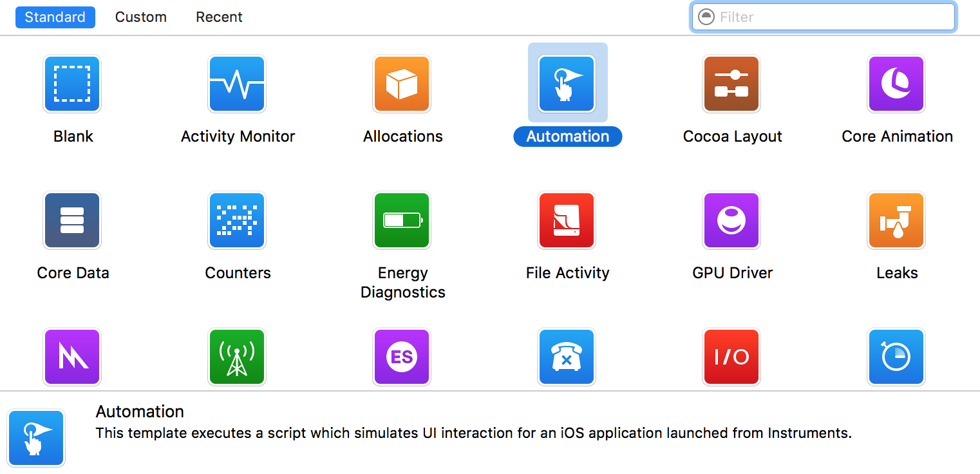
Task: Click the GPU Driver label
Action: 732,273
